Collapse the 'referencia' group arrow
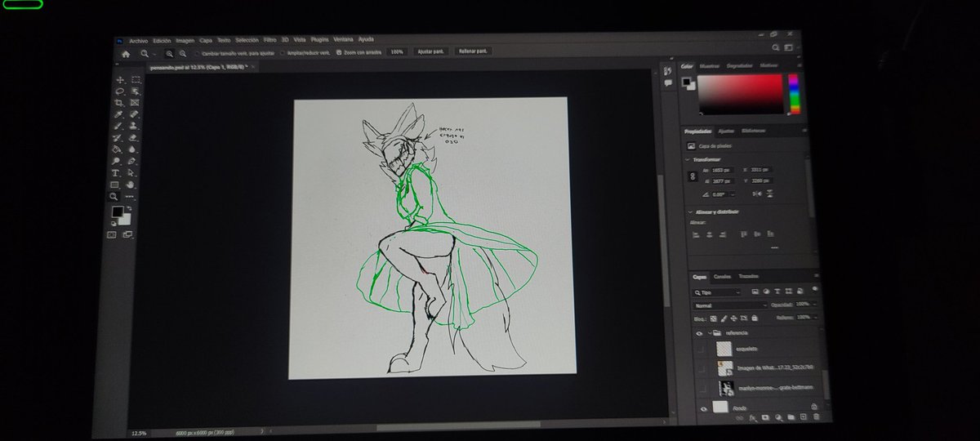 click(709, 333)
